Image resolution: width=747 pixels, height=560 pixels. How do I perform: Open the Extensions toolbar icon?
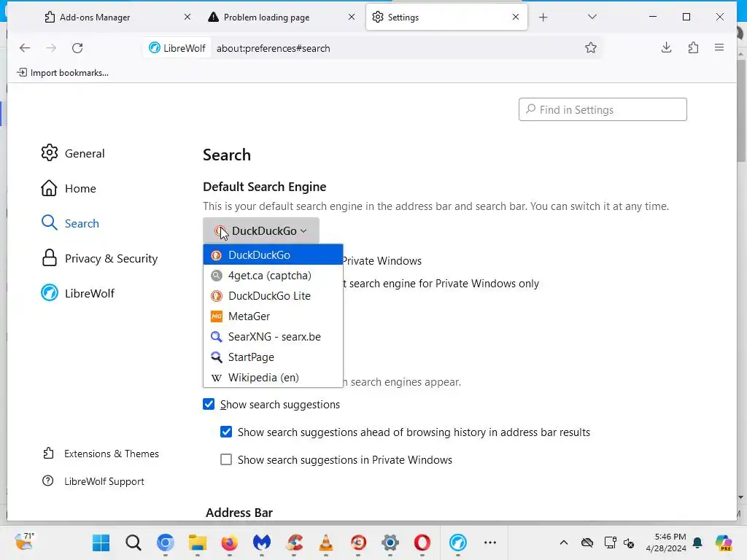693,47
